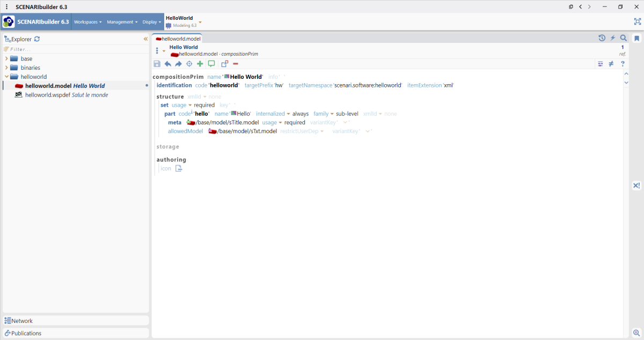Select the helloworld.model tab

[177, 38]
